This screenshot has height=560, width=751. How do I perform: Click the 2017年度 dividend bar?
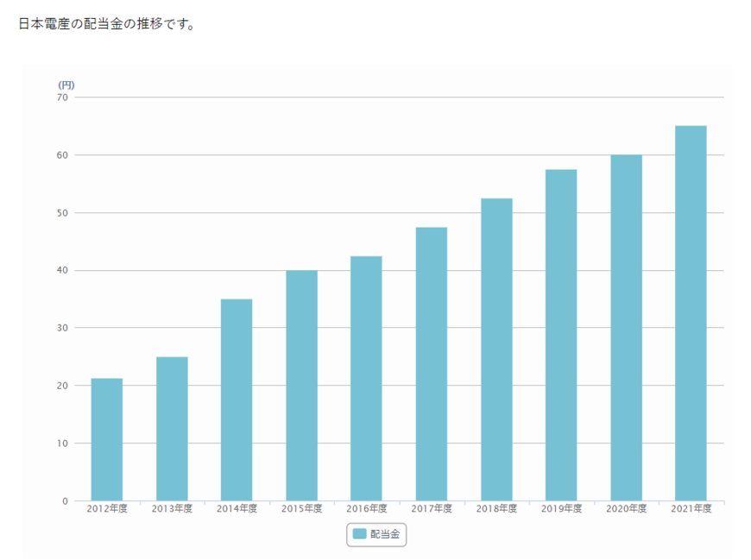click(431, 364)
